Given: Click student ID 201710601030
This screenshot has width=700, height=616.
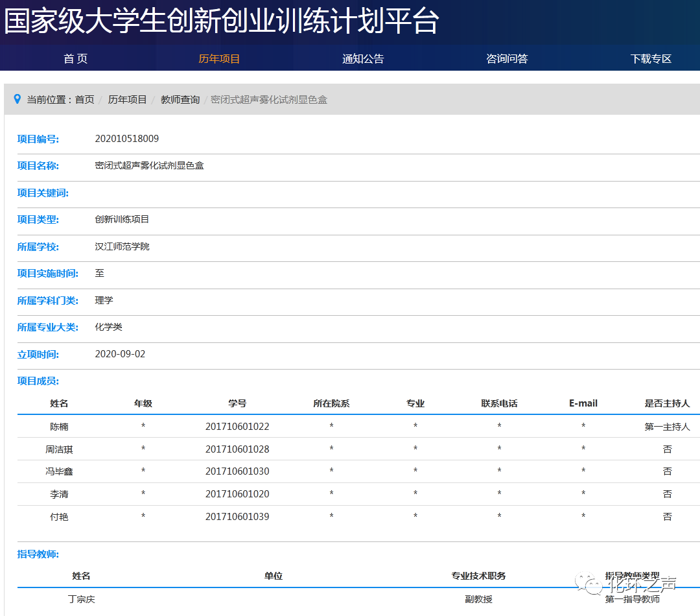Looking at the screenshot, I should (x=237, y=471).
